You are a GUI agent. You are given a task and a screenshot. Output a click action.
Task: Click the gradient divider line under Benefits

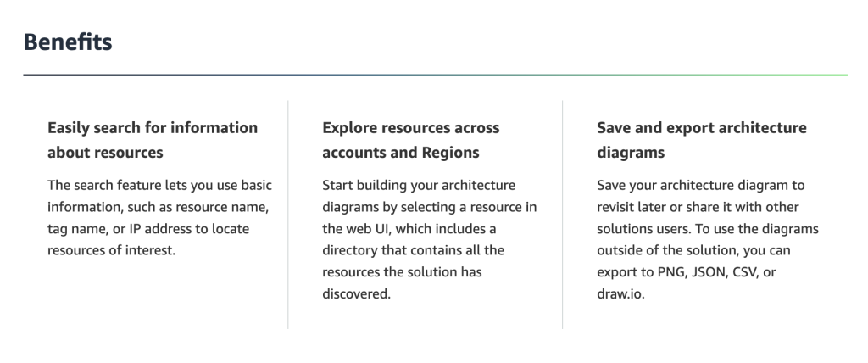tap(434, 75)
